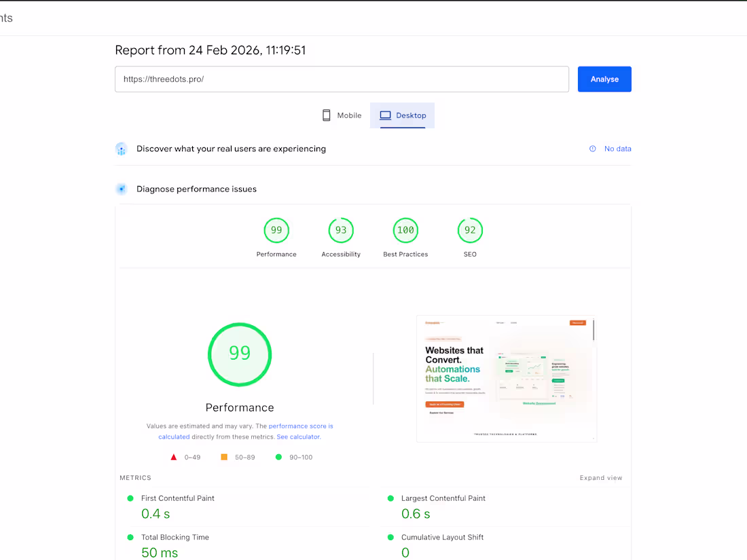The width and height of the screenshot is (747, 560).
Task: Jump to the Accessibility 93 score gauge
Action: point(341,231)
